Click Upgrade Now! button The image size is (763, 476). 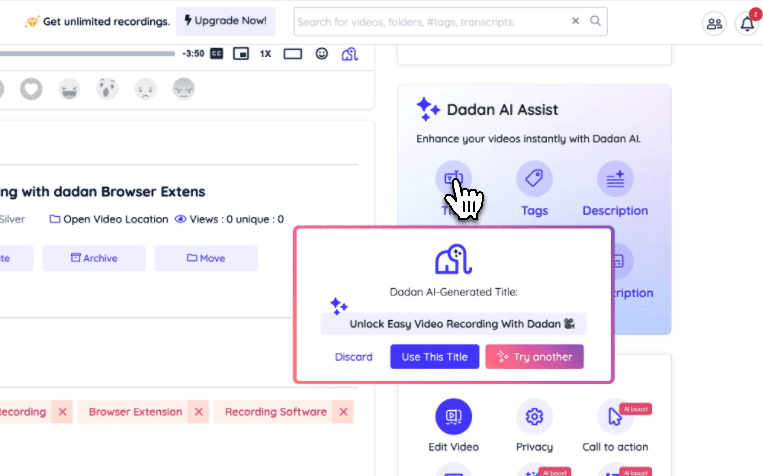coord(225,21)
